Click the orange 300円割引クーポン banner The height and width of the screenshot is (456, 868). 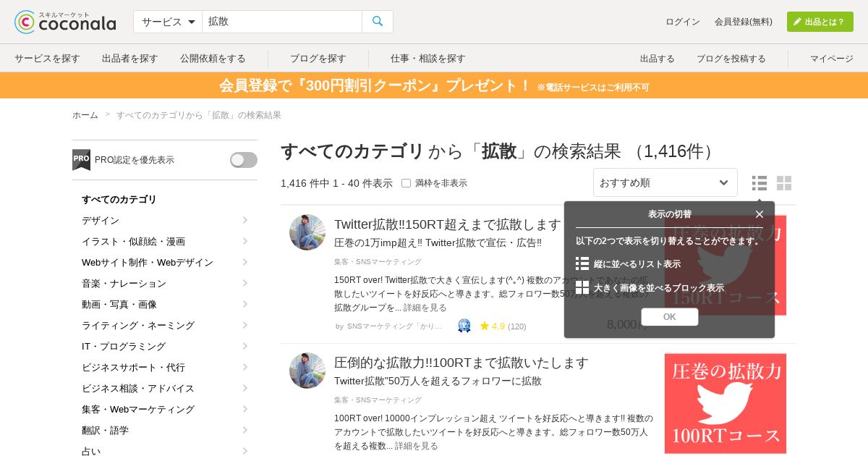434,85
